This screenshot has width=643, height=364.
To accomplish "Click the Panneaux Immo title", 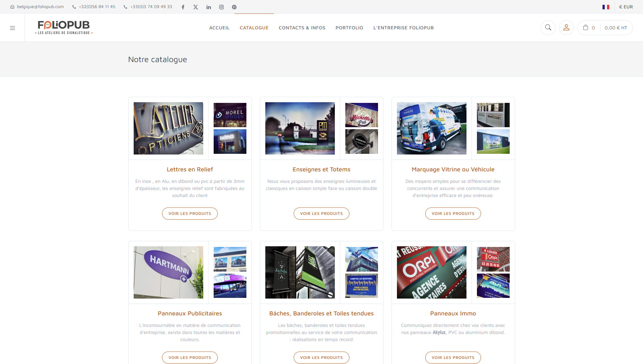I will coord(453,314).
